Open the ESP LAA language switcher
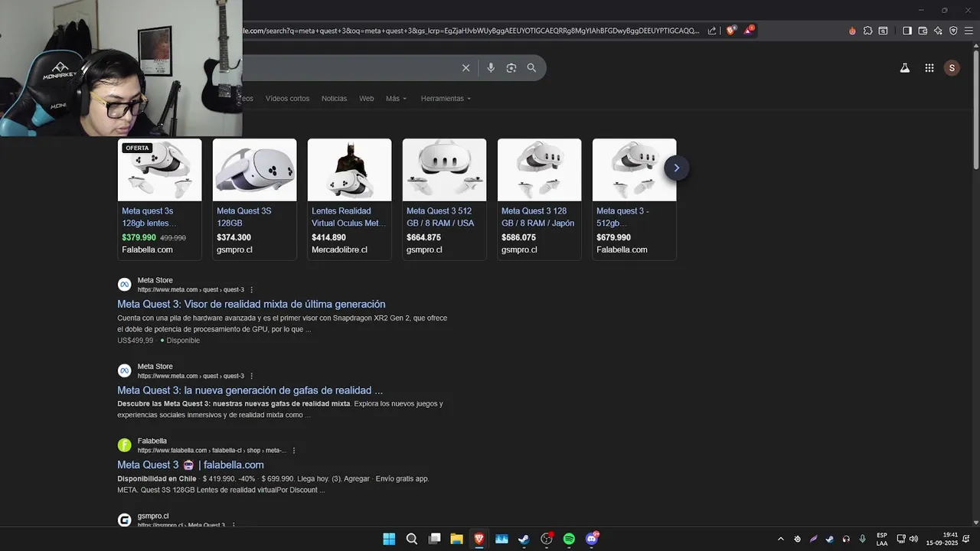Viewport: 980px width, 551px height. tap(882, 539)
